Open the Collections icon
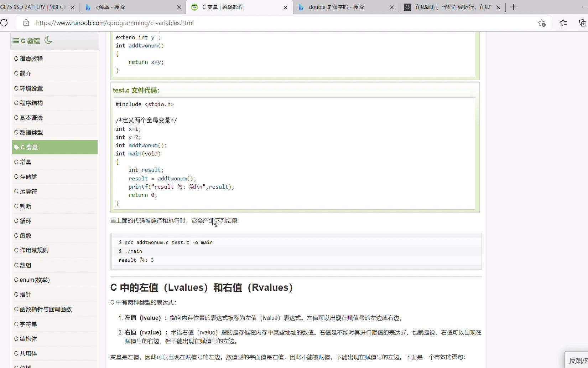This screenshot has height=368, width=588. (x=583, y=23)
